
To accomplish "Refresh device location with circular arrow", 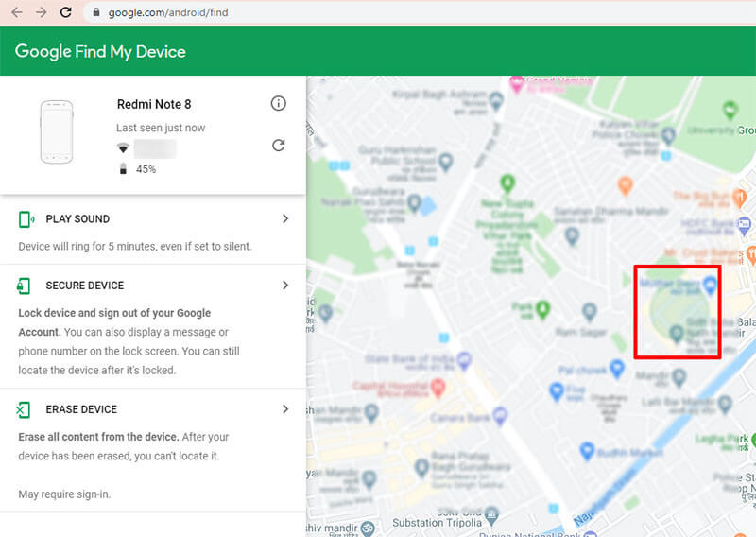I will click(x=278, y=146).
